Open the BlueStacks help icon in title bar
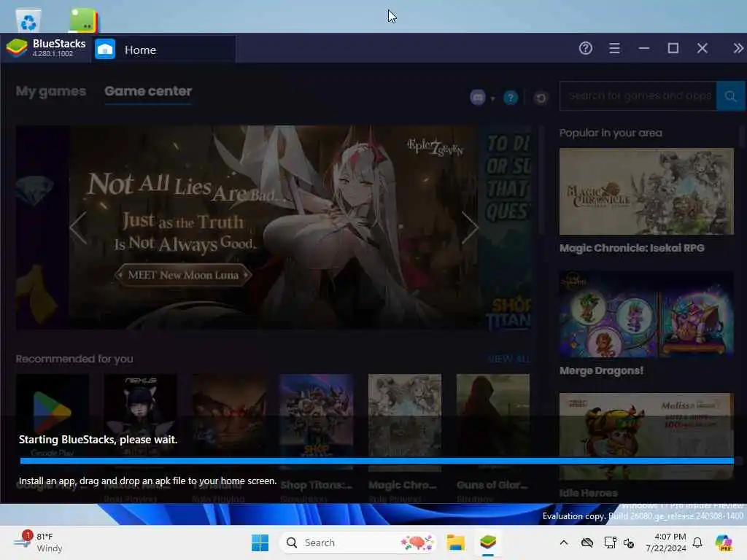The width and height of the screenshot is (747, 560). pos(586,48)
